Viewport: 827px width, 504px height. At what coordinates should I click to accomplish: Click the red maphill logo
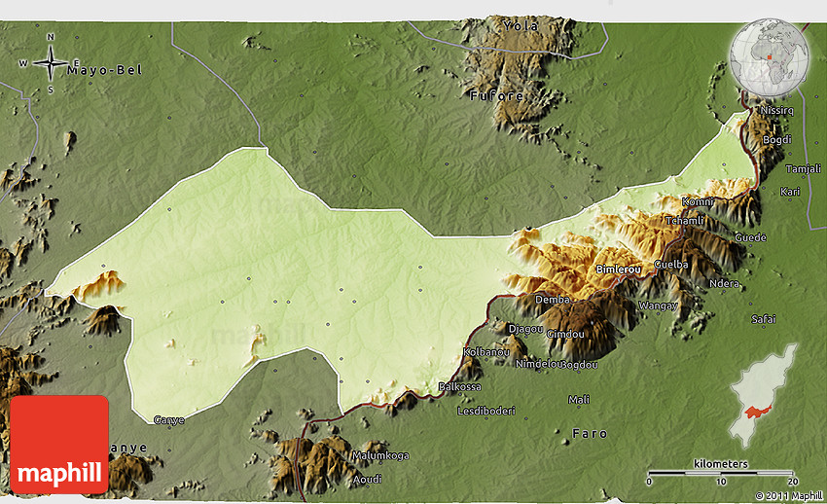[x=59, y=445]
